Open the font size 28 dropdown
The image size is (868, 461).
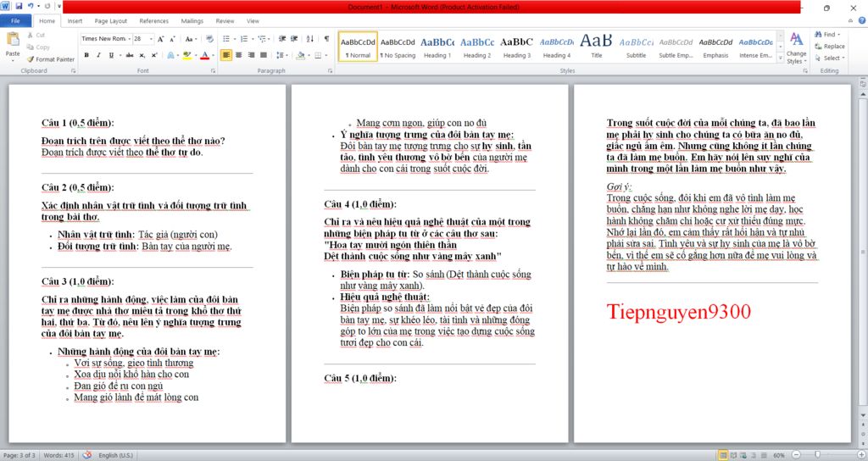[151, 39]
